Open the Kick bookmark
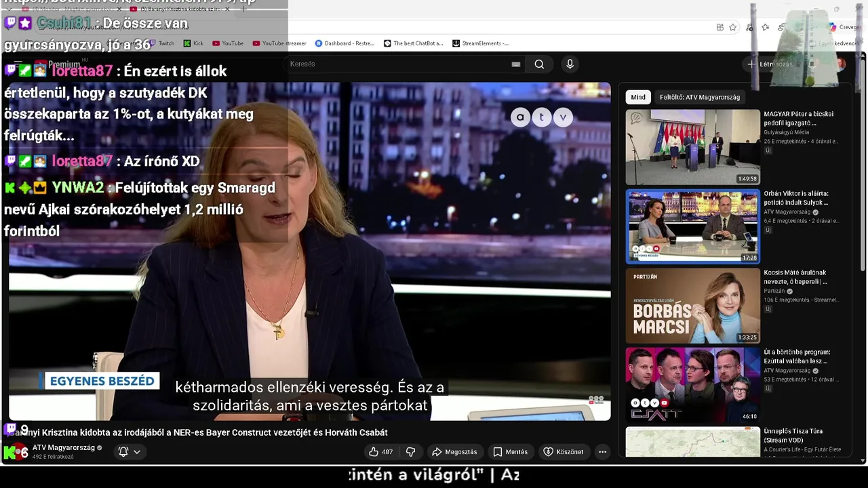 coord(193,43)
